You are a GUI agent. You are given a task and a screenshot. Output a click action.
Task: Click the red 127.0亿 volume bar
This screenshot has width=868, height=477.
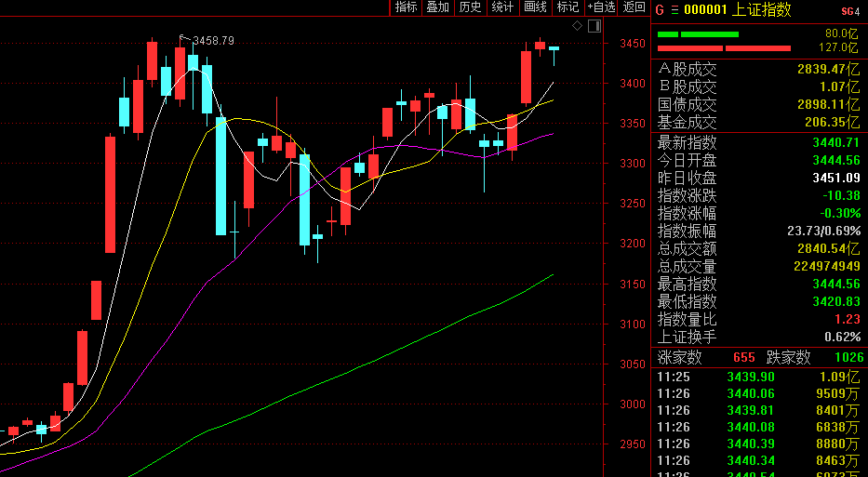point(724,48)
